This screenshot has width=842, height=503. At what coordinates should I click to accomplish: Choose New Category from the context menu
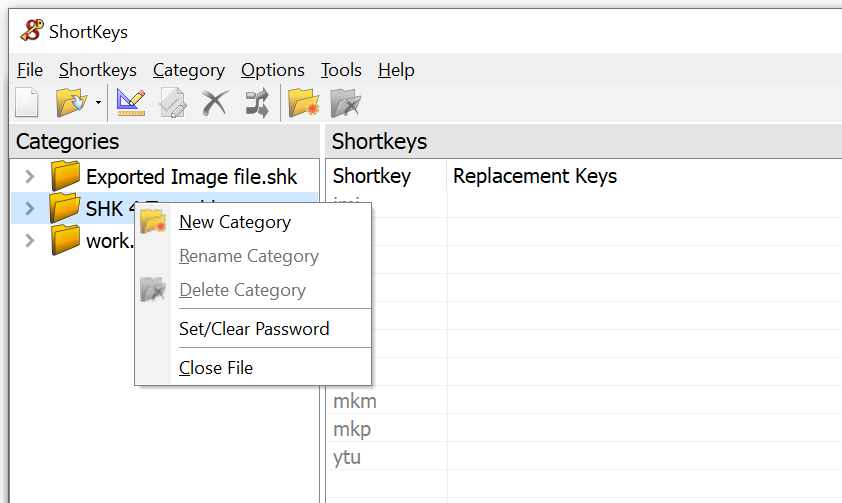pos(235,222)
